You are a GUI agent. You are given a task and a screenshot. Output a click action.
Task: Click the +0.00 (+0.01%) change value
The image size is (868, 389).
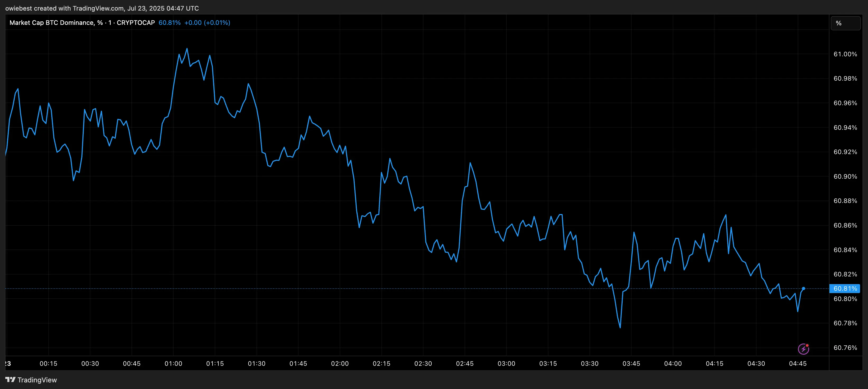pyautogui.click(x=207, y=22)
